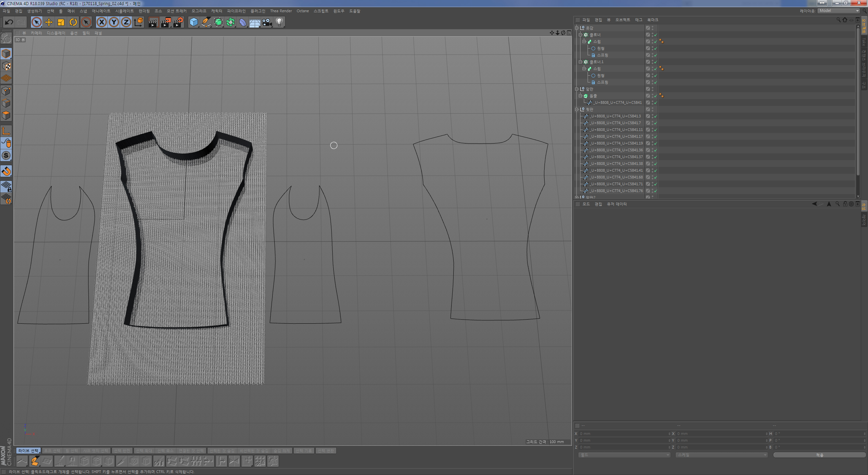Image resolution: width=868 pixels, height=475 pixels.
Task: Click the Texture mode checkered cube icon
Action: (x=6, y=66)
